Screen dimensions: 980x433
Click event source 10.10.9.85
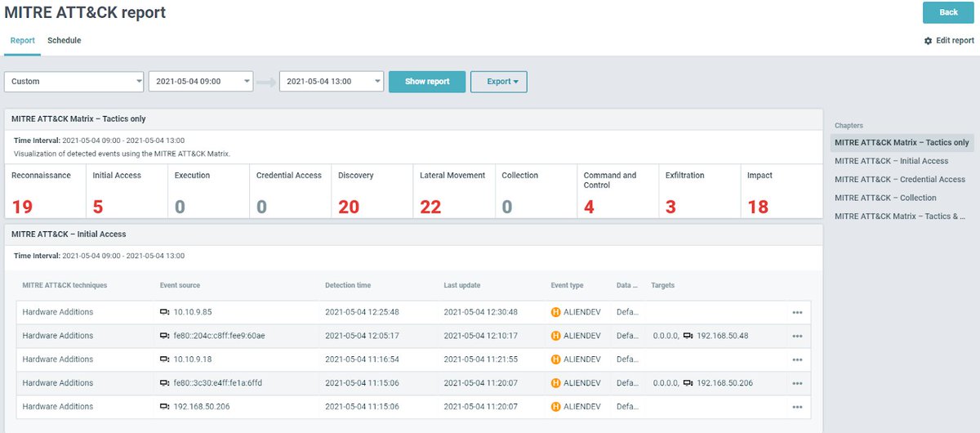pyautogui.click(x=193, y=312)
